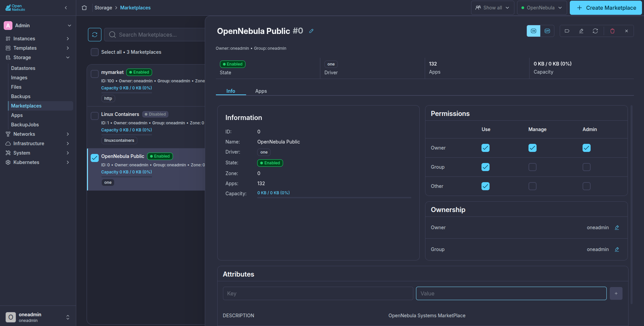
Task: Check the mymarket checkbox
Action: coord(95,74)
